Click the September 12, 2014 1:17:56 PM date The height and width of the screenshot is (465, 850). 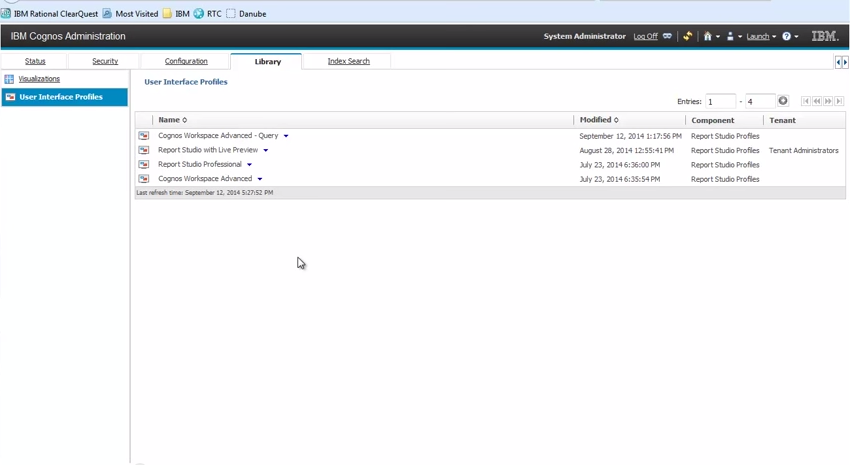click(630, 136)
